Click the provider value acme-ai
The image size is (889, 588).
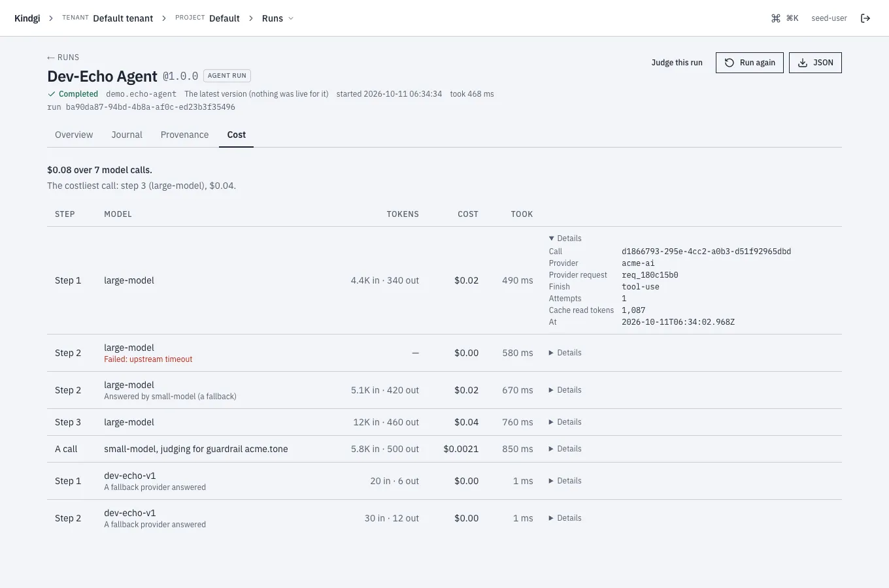638,263
